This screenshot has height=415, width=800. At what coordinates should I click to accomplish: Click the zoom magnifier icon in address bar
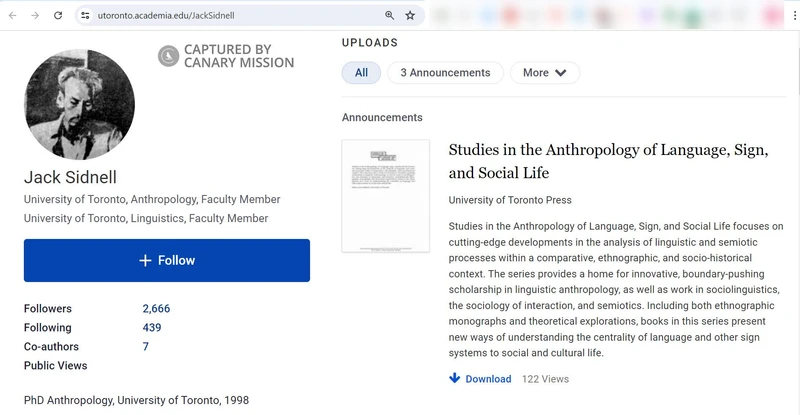pyautogui.click(x=389, y=15)
